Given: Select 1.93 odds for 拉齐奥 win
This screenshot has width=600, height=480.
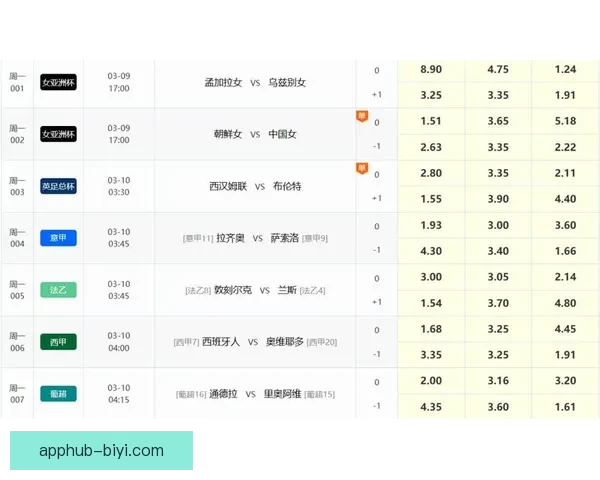Looking at the screenshot, I should click(431, 225).
